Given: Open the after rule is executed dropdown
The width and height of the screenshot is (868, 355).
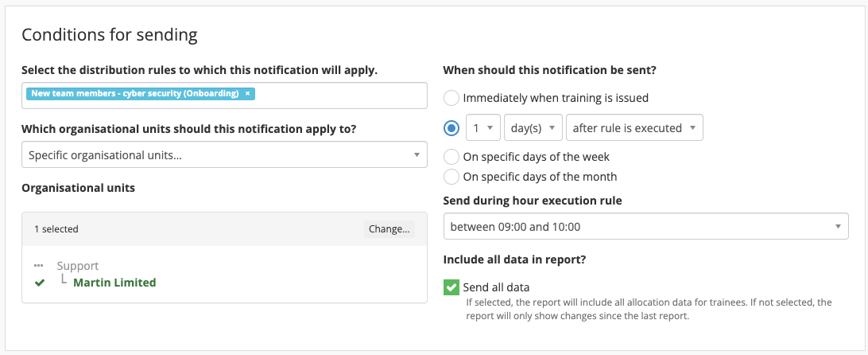Looking at the screenshot, I should (x=634, y=128).
